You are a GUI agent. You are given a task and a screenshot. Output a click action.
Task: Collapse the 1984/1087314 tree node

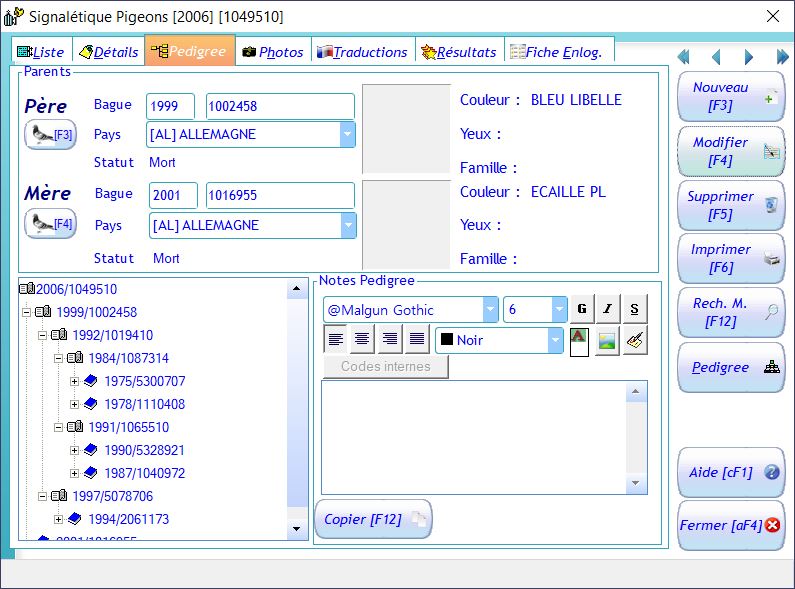pos(59,358)
